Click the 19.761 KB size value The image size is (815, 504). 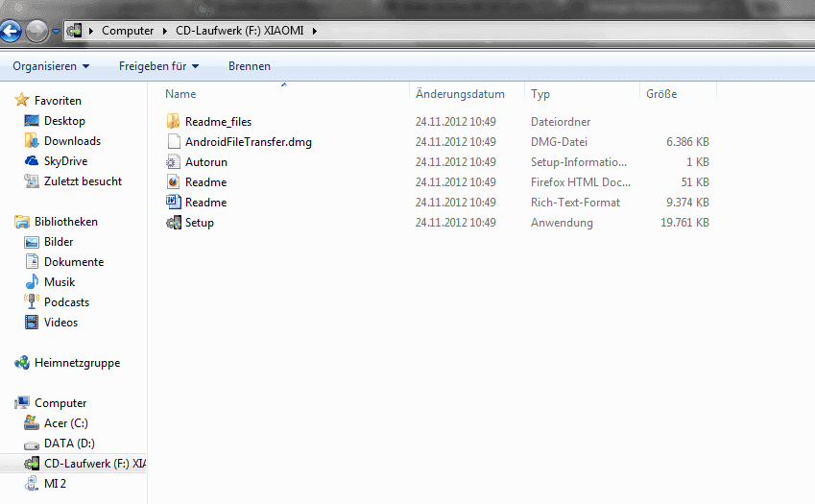tap(684, 223)
